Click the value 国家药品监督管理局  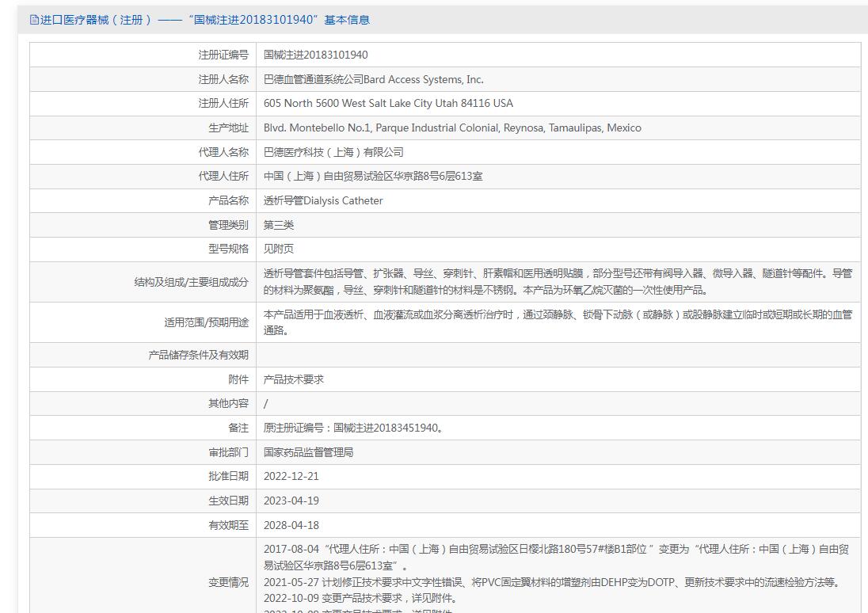click(308, 452)
